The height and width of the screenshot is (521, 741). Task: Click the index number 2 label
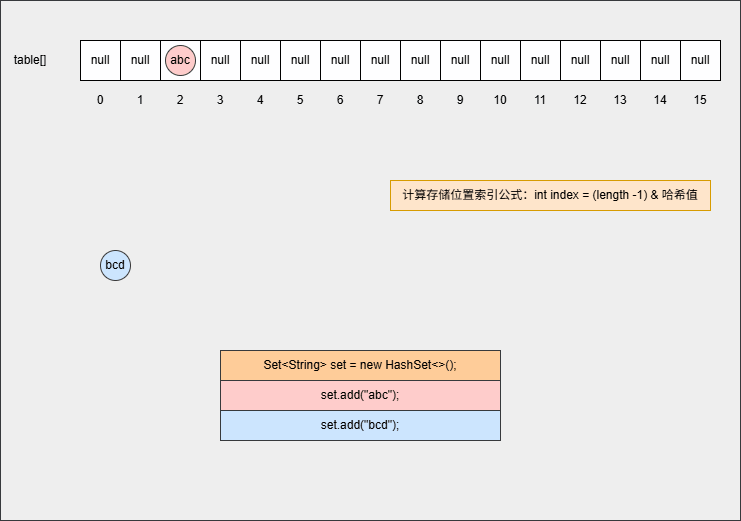click(180, 100)
